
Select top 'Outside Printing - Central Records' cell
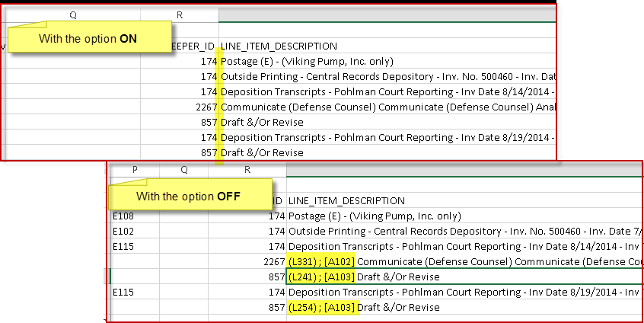[x=387, y=76]
